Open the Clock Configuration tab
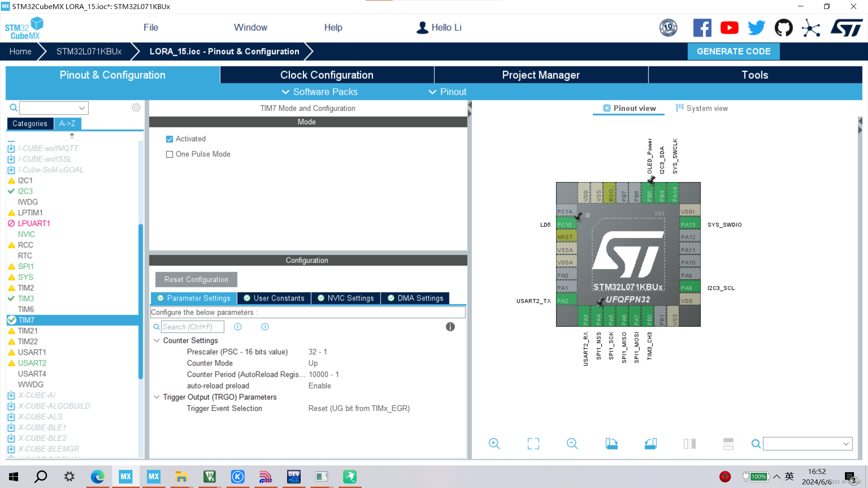This screenshot has width=868, height=488. coord(327,75)
